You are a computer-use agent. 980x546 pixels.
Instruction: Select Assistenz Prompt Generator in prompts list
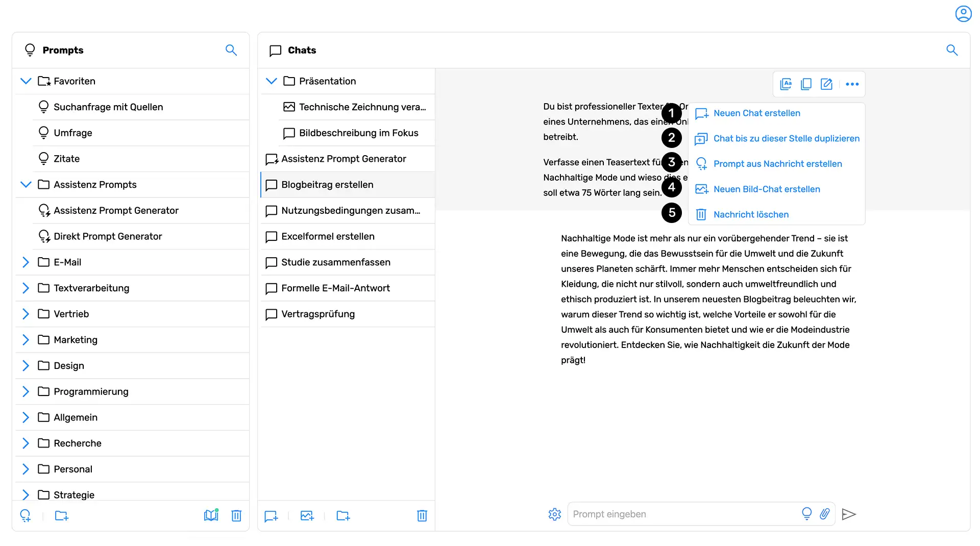[141, 211]
